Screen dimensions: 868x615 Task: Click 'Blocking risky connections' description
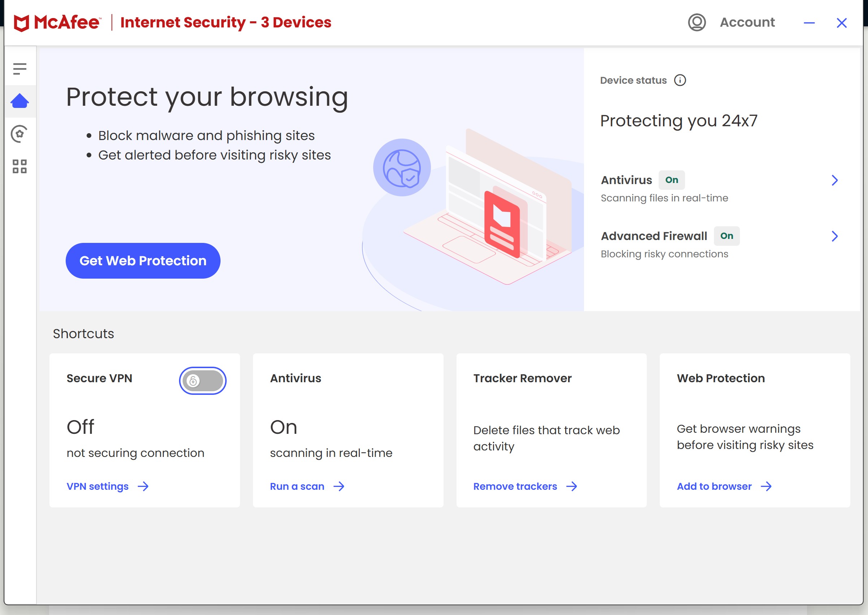(665, 254)
